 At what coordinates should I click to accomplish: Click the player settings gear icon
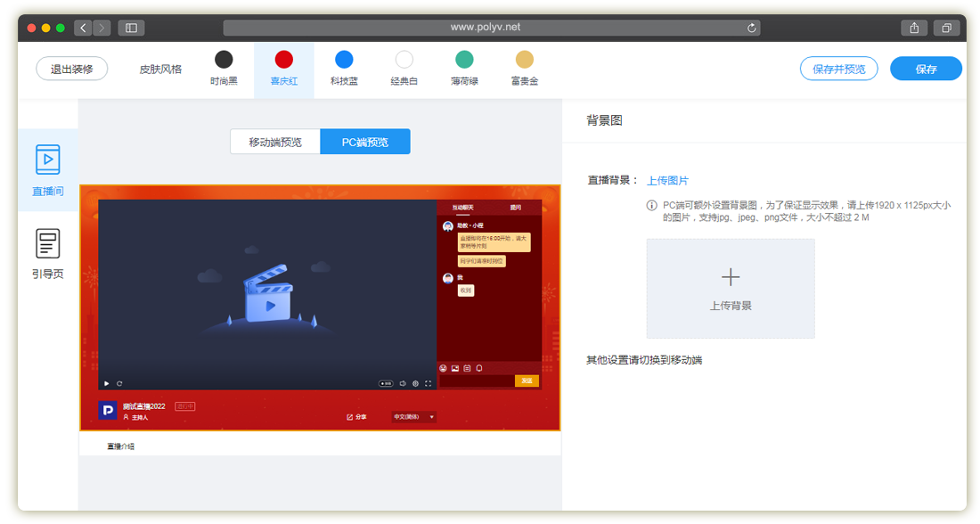pos(415,383)
